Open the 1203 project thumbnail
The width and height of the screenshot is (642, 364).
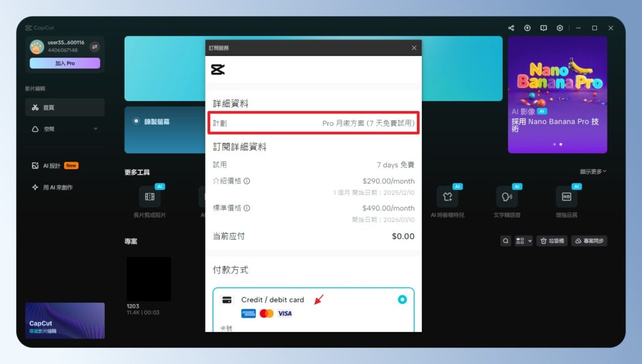pyautogui.click(x=149, y=279)
